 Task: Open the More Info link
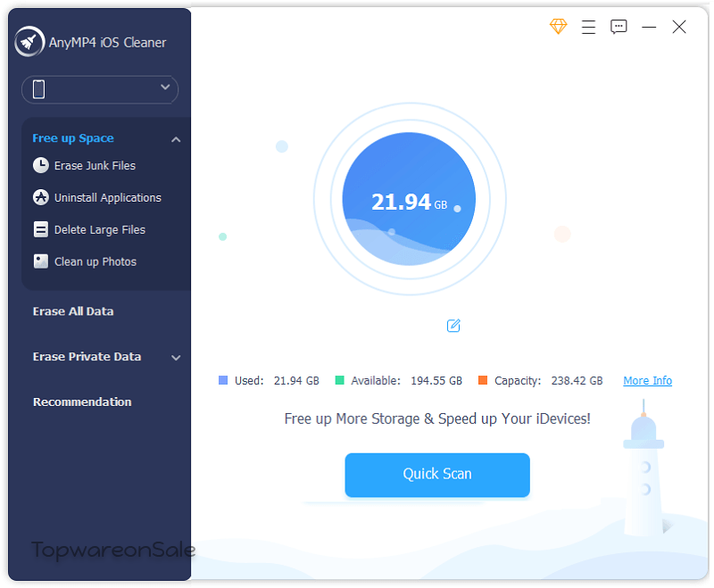(648, 380)
